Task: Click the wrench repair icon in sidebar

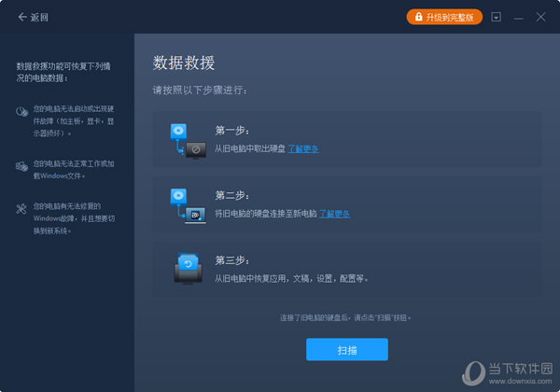Action: [21, 208]
